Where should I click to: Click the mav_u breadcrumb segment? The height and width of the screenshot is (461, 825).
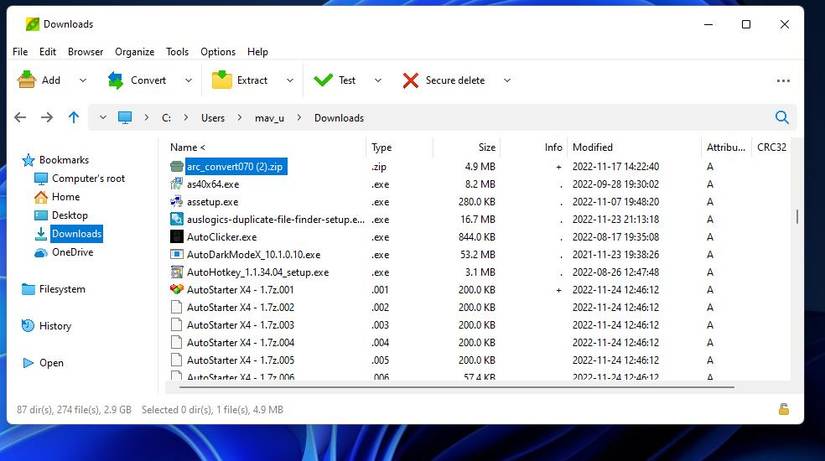269,118
